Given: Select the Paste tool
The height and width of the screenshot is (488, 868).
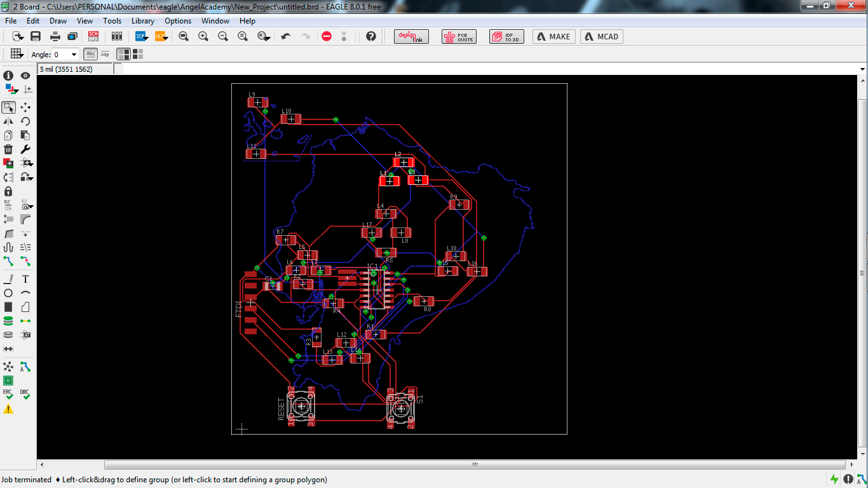Looking at the screenshot, I should click(25, 135).
